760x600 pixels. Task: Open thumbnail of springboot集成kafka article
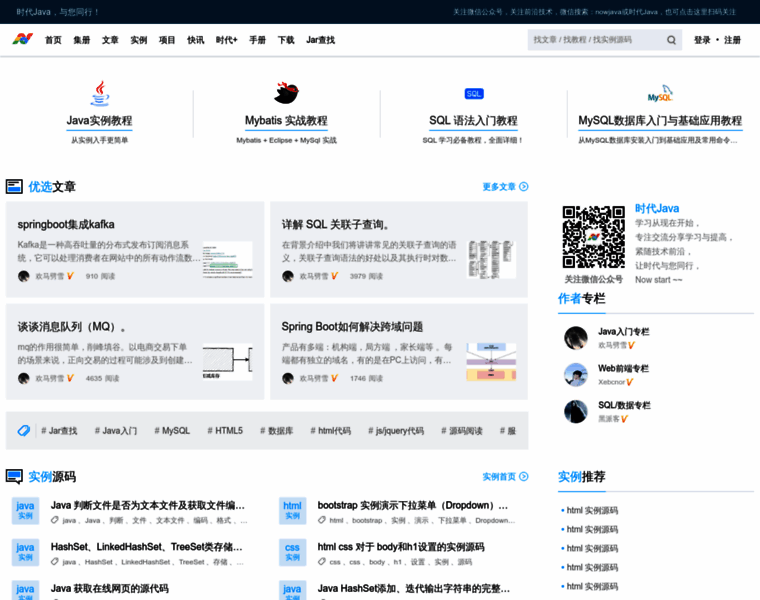(x=227, y=259)
